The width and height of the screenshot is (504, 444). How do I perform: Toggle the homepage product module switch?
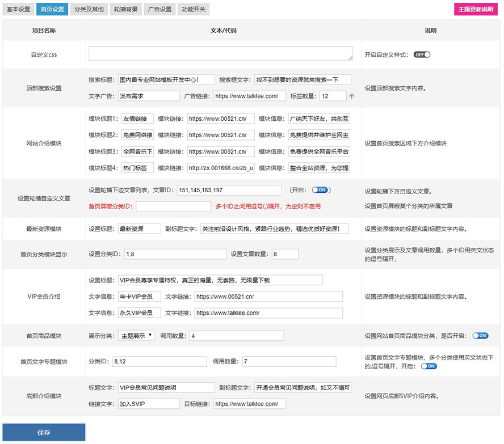[480, 336]
